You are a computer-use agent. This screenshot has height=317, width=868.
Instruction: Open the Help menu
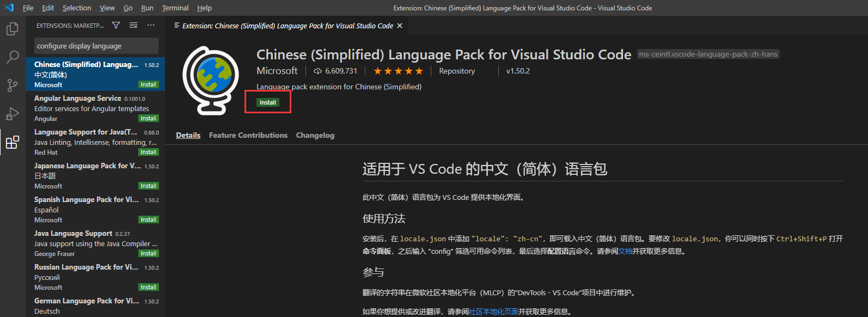coord(204,8)
